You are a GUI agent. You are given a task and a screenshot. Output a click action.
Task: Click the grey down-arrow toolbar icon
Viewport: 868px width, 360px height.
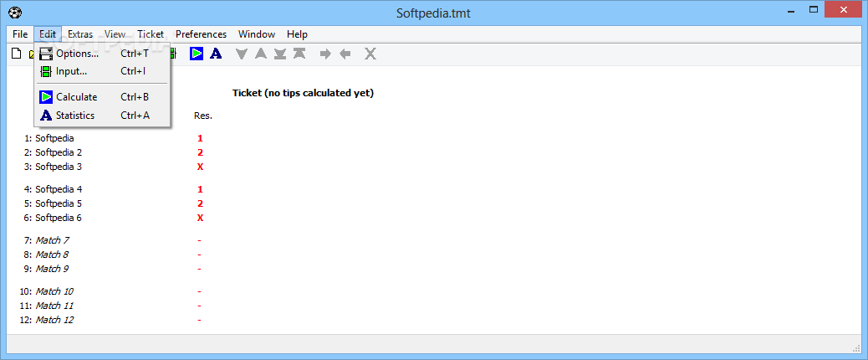(242, 54)
